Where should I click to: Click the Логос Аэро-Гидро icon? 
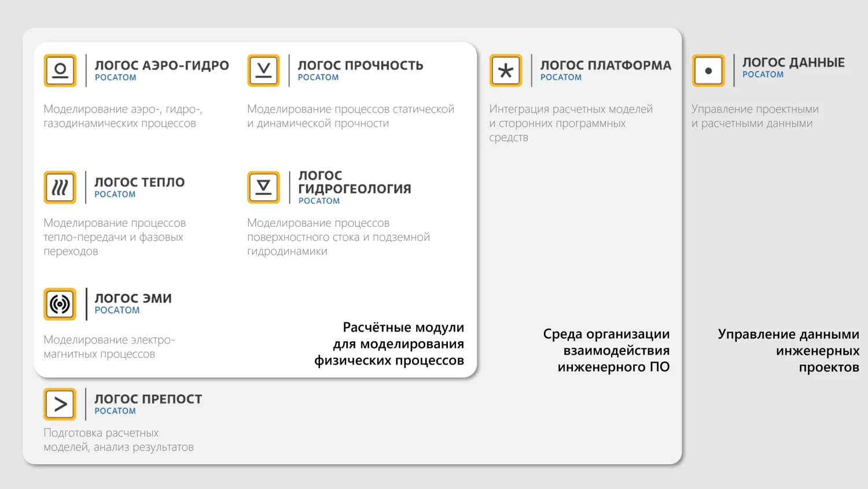60,71
